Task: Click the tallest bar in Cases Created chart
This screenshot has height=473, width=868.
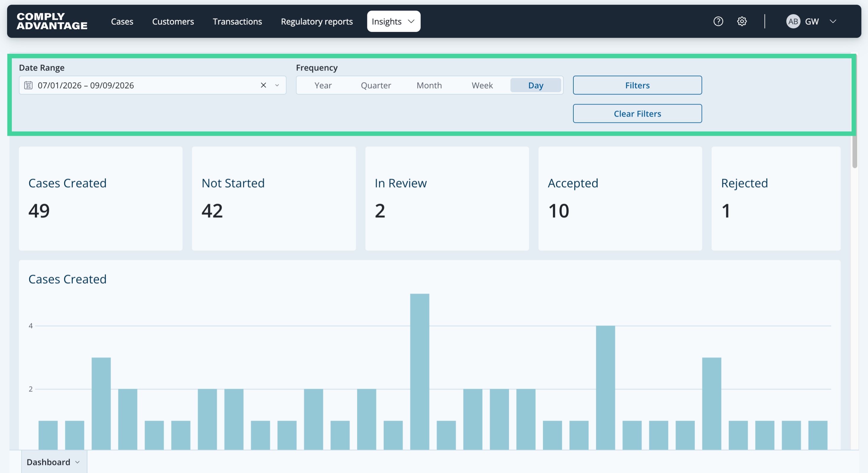Action: click(420, 372)
